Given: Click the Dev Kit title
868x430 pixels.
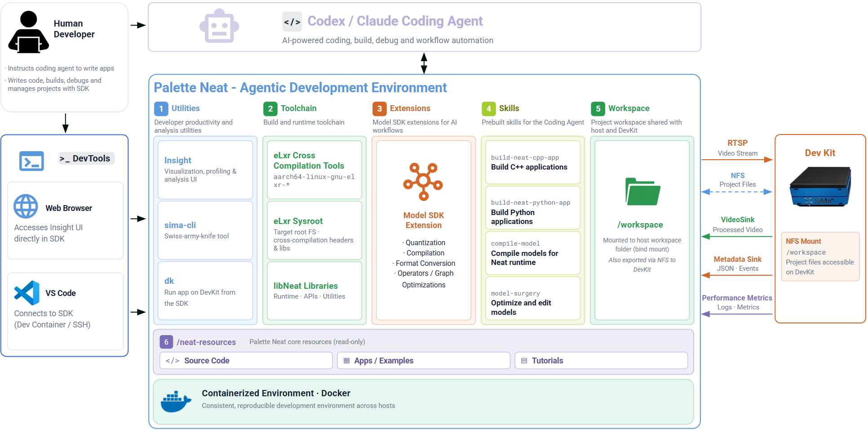Looking at the screenshot, I should [x=820, y=153].
